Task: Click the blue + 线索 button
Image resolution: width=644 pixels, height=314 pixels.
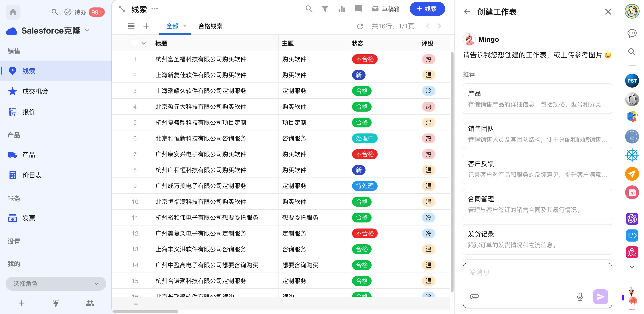Action: click(427, 9)
